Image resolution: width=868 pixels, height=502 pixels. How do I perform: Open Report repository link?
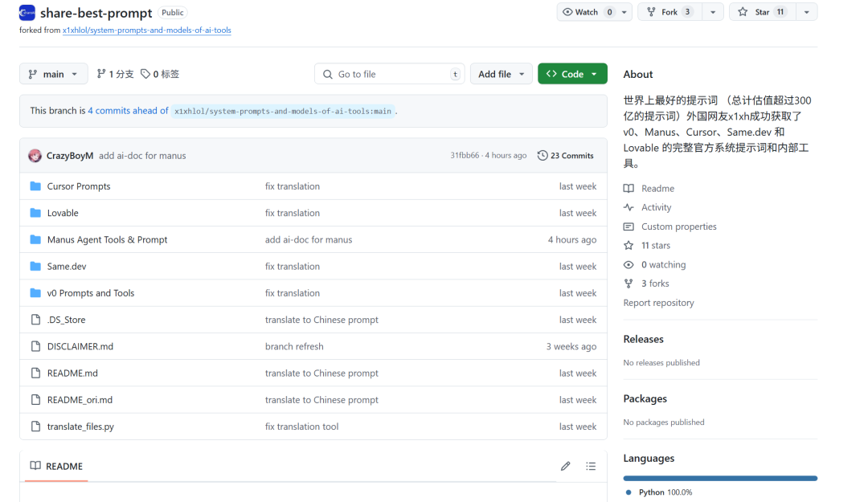[658, 303]
